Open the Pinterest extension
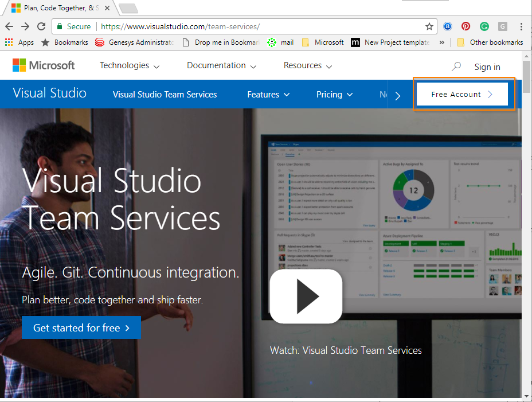The width and height of the screenshot is (532, 402). [x=466, y=26]
